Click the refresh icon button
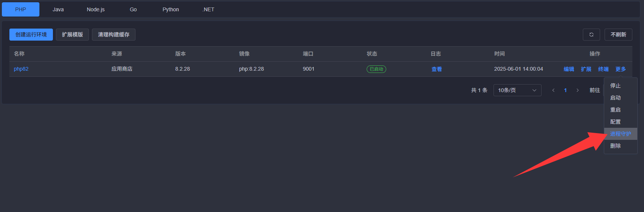Image resolution: width=644 pixels, height=212 pixels. pyautogui.click(x=591, y=35)
